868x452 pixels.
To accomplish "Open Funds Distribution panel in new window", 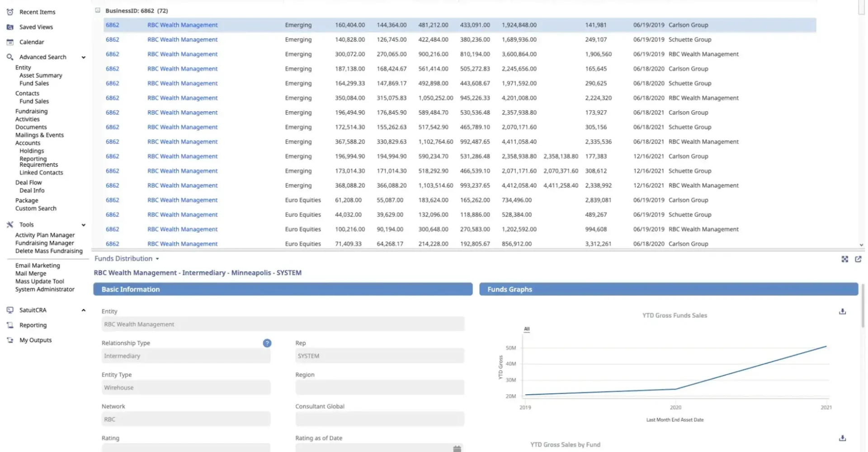I will 858,259.
